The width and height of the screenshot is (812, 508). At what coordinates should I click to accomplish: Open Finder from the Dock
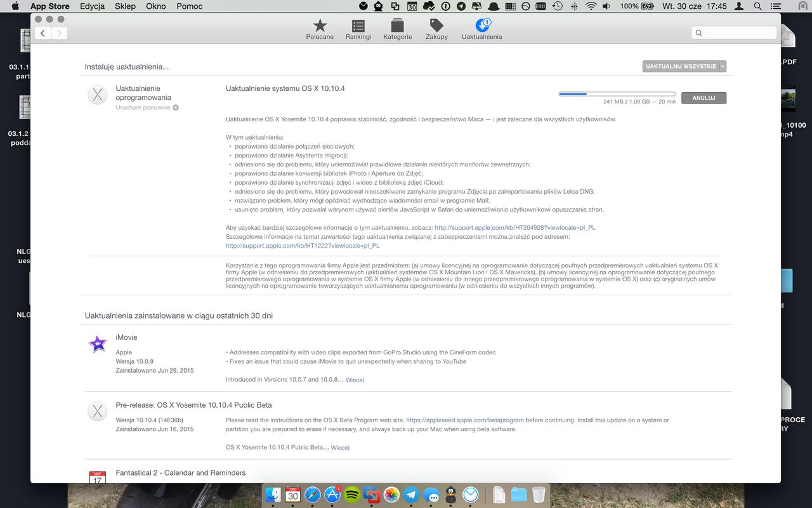[x=273, y=495]
